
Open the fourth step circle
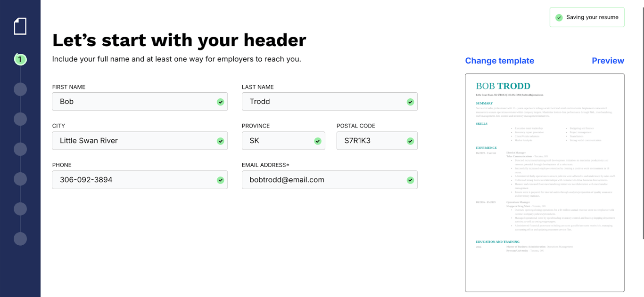pos(20,149)
